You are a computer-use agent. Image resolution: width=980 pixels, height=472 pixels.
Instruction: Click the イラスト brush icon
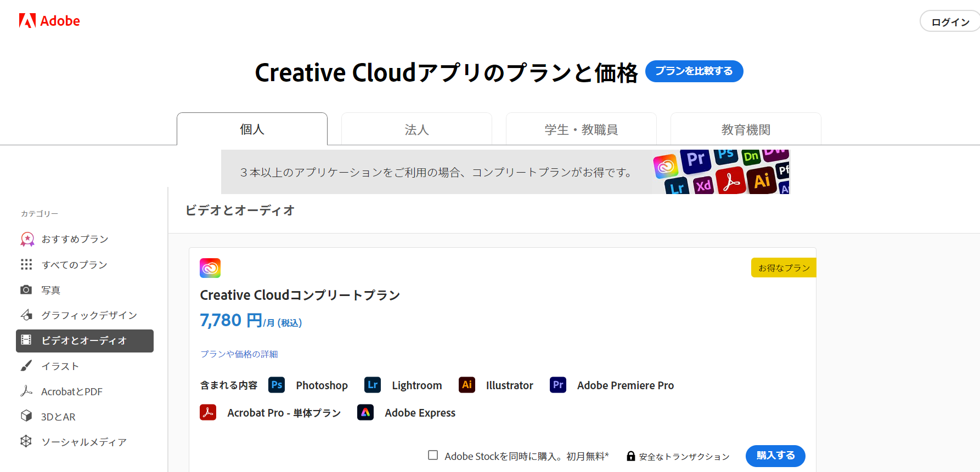point(26,366)
